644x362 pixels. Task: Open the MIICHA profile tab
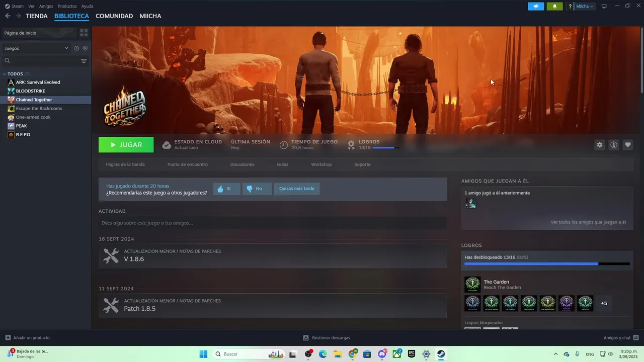[150, 16]
